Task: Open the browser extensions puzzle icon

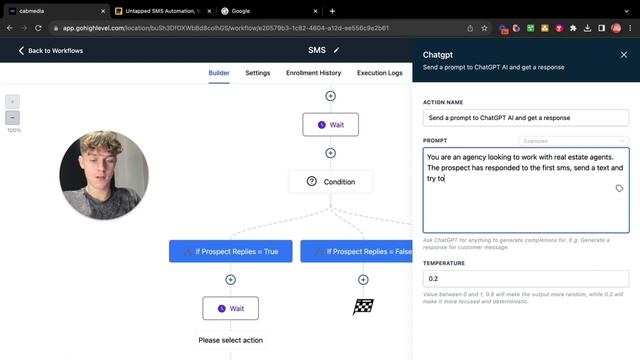Action: point(573,28)
